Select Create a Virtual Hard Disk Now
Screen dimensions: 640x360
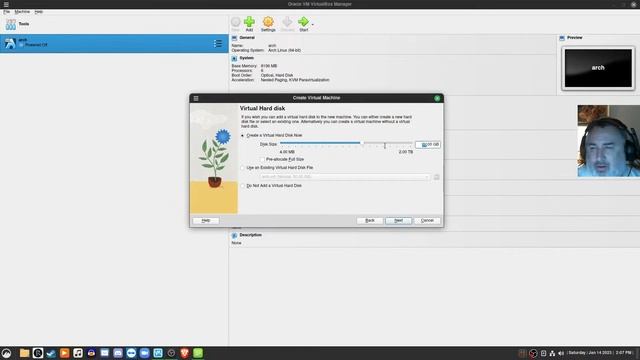coord(242,135)
